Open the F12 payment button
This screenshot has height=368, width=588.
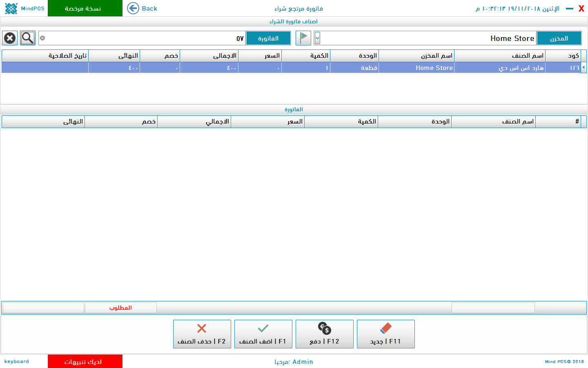click(x=324, y=334)
